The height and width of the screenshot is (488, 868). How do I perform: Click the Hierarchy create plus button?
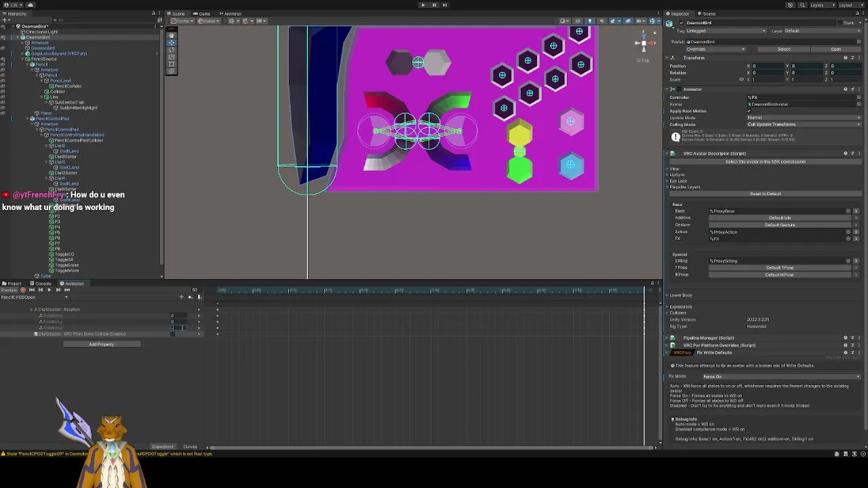click(x=6, y=20)
